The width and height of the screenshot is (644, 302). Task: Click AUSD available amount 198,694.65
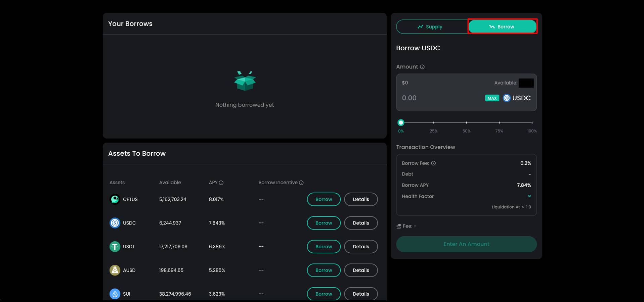point(171,270)
